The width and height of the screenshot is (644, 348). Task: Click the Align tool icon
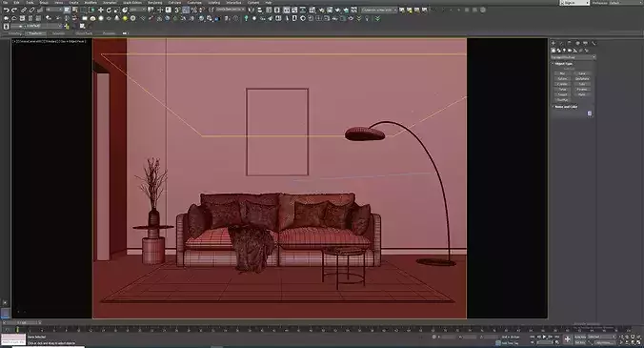point(260,10)
